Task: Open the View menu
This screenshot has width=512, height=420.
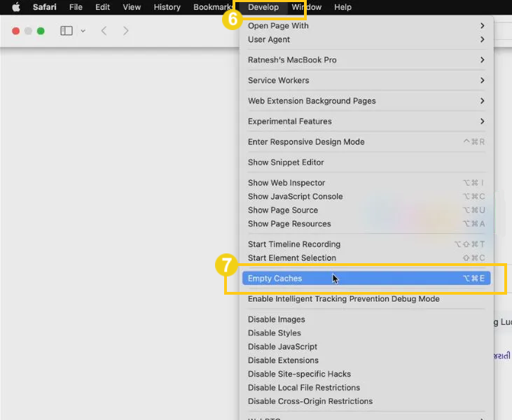Action: (x=132, y=7)
